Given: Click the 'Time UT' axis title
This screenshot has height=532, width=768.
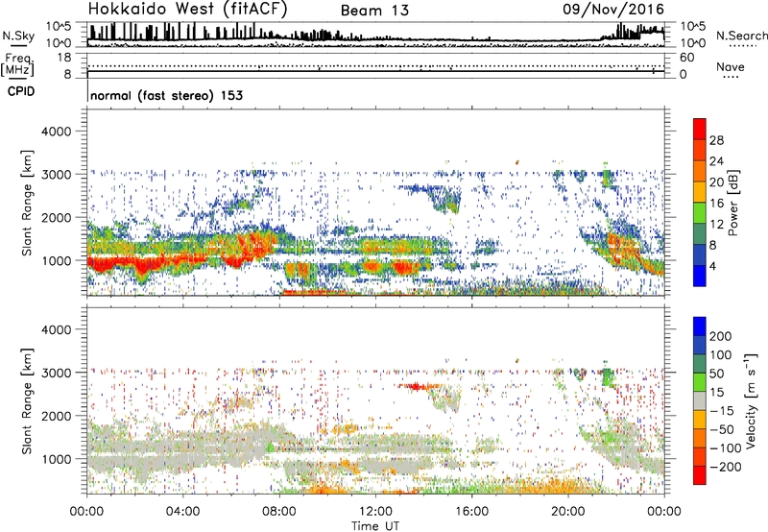Looking at the screenshot, I should [x=375, y=525].
